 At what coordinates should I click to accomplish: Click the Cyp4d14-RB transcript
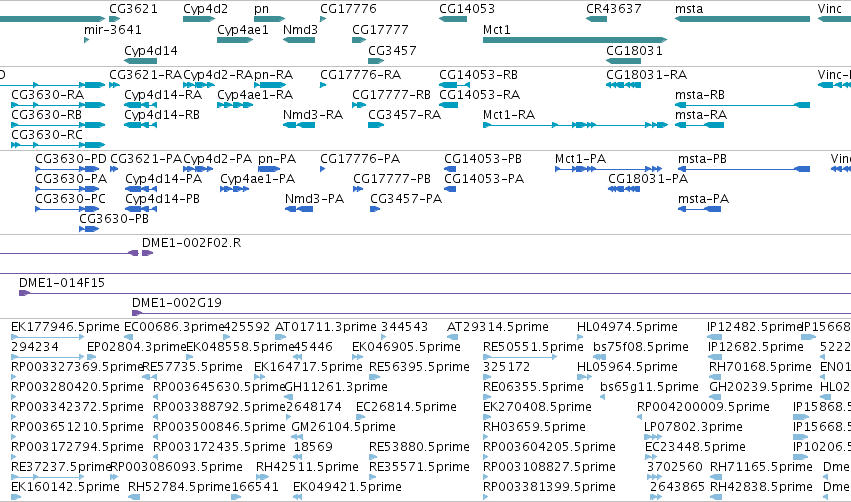[141, 125]
